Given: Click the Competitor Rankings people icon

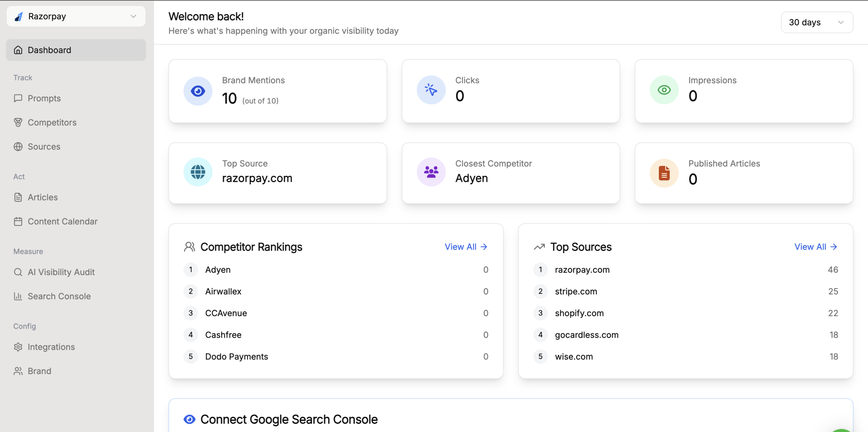Looking at the screenshot, I should 190,247.
